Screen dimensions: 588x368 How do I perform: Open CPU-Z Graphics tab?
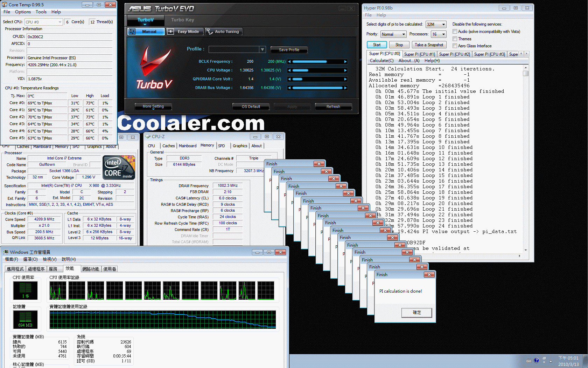point(240,146)
